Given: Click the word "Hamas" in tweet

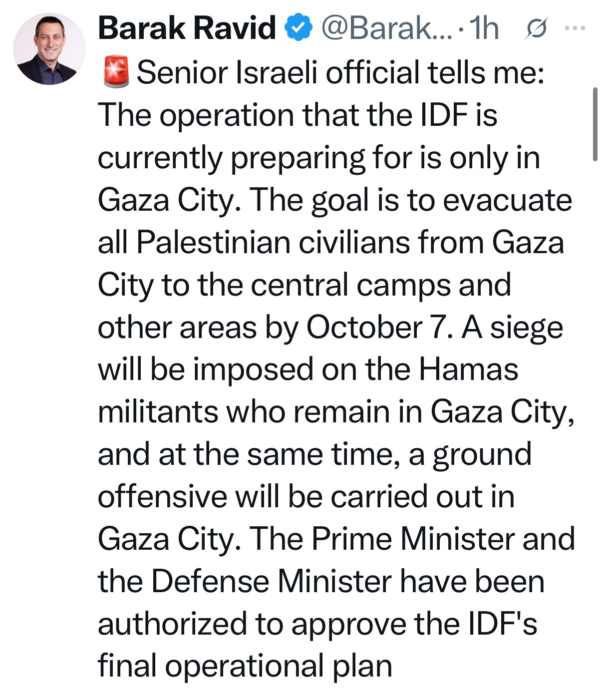Looking at the screenshot, I should [x=468, y=369].
